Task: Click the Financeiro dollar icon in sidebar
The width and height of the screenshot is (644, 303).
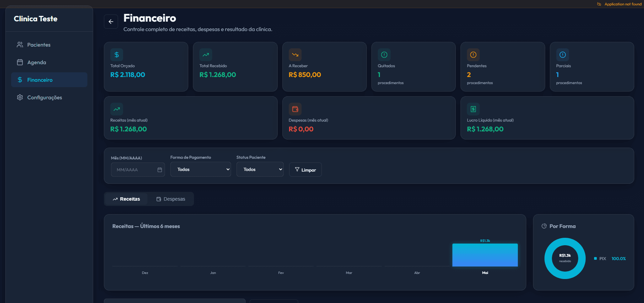Action: [20, 80]
